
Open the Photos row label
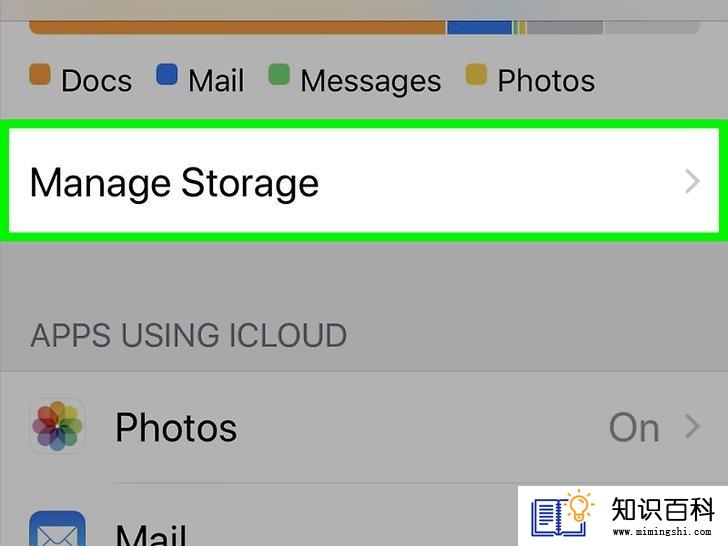176,428
